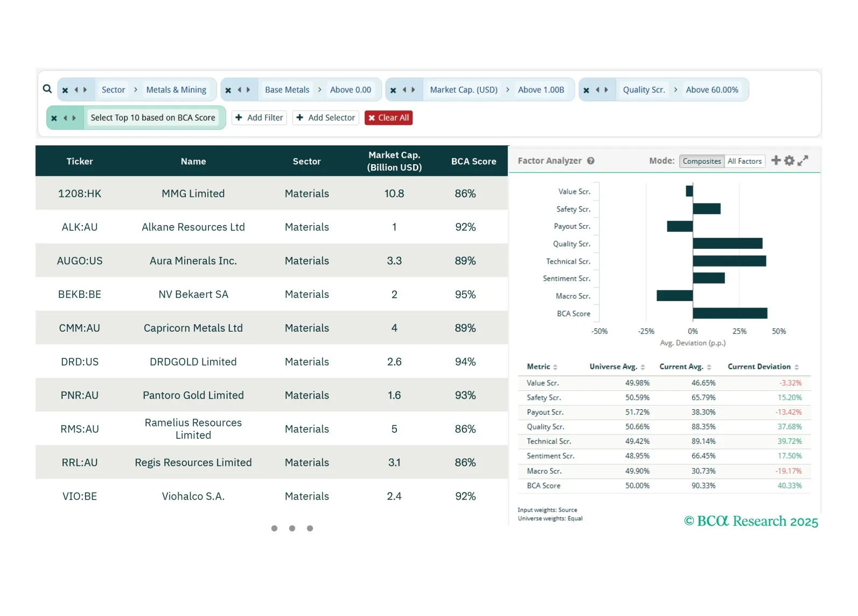Expand Factor Analyzer to full screen
Image resolution: width=858 pixels, height=616 pixels.
(803, 160)
